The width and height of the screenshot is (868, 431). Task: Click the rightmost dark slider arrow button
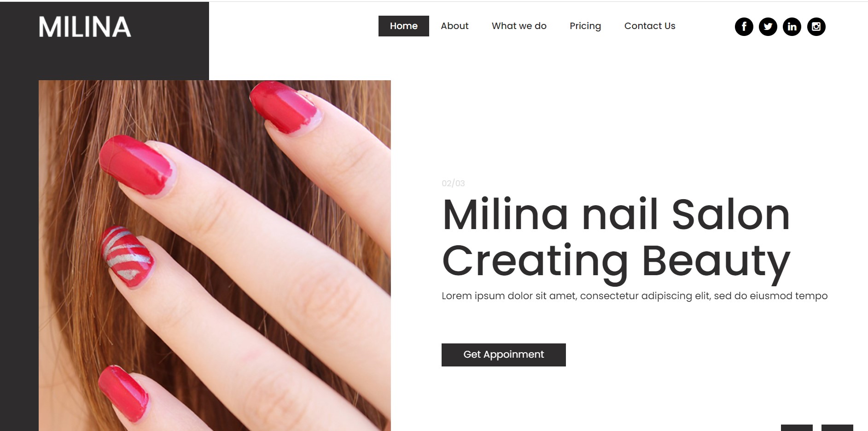837,428
